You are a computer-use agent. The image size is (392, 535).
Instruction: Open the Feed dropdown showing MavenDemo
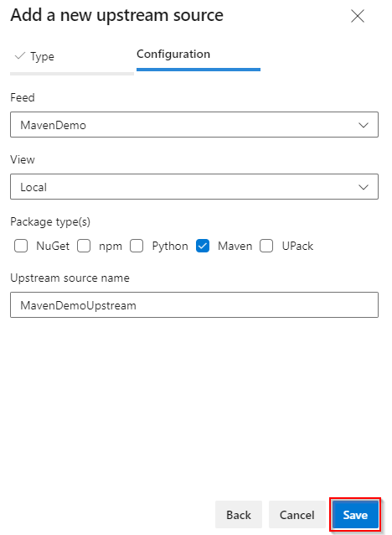point(194,125)
